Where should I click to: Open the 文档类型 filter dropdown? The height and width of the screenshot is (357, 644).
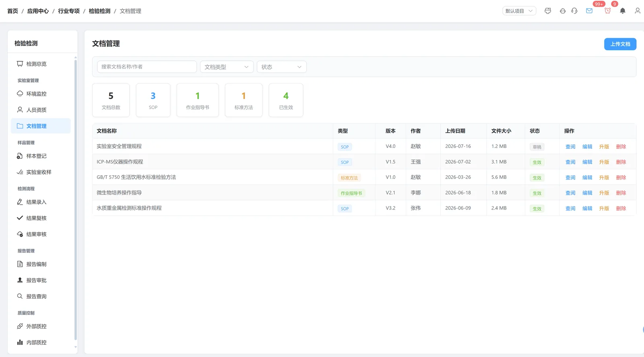[227, 67]
